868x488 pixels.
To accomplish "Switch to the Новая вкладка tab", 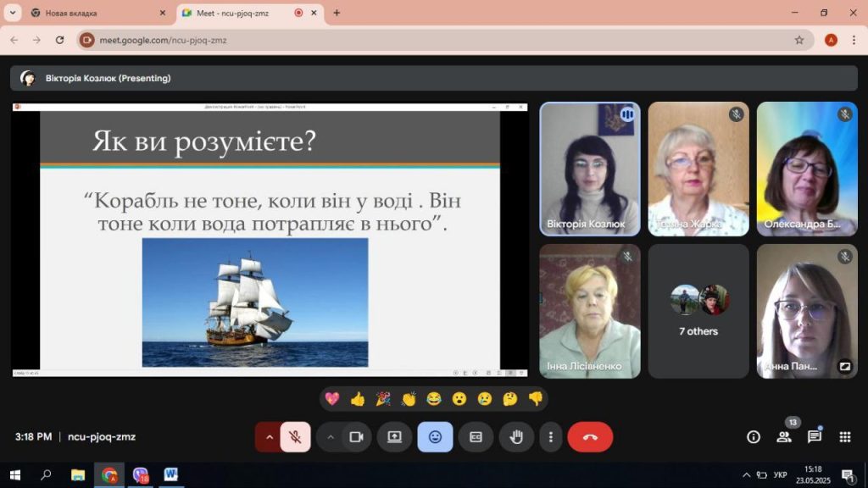I will [93, 13].
